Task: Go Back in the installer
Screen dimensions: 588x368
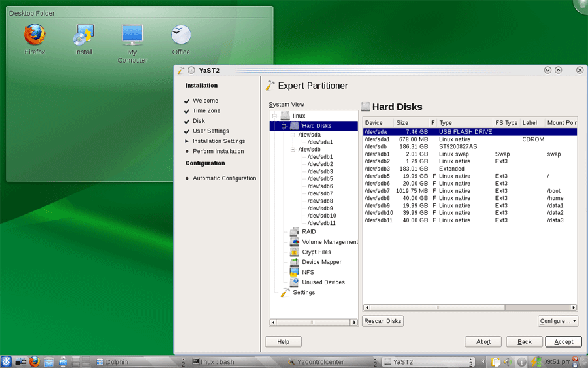Action: pyautogui.click(x=524, y=342)
